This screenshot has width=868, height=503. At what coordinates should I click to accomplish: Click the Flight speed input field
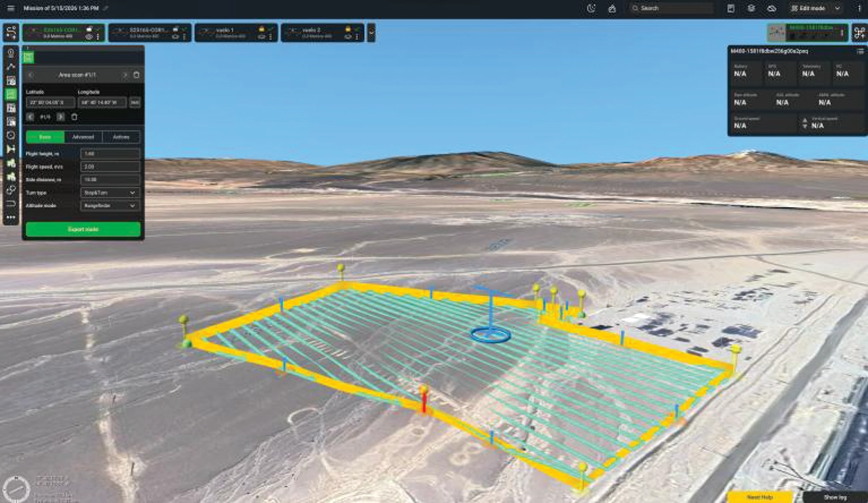pos(110,166)
